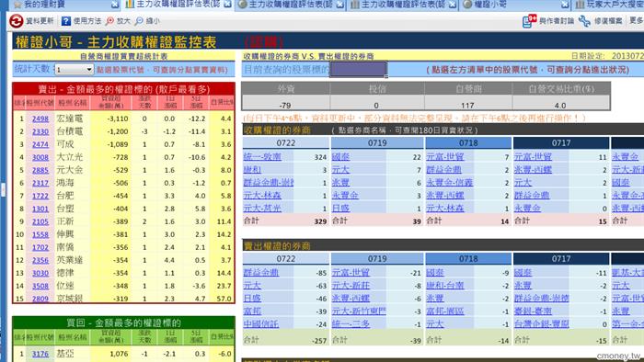This screenshot has height=362, width=644.
Task: Click broker 康和-台南 in 0718 sellers
Action: [444, 286]
